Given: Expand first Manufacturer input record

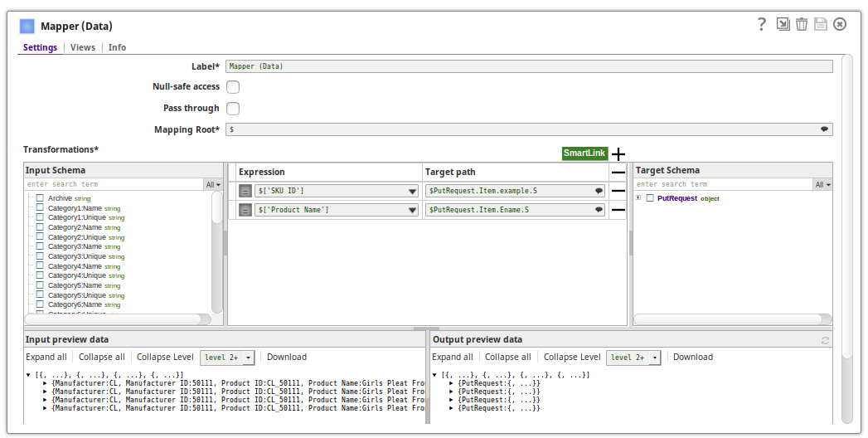Looking at the screenshot, I should point(45,383).
